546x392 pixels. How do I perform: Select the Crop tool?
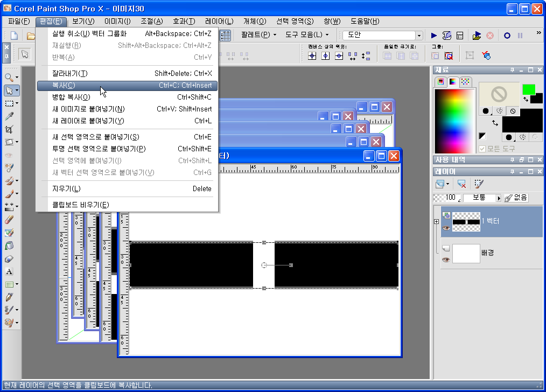click(x=9, y=129)
